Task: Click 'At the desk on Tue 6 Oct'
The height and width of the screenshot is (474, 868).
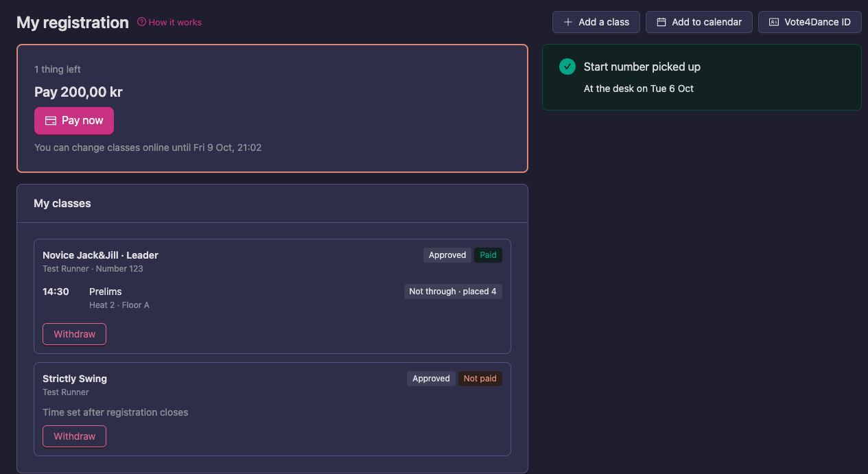Action: (x=639, y=88)
